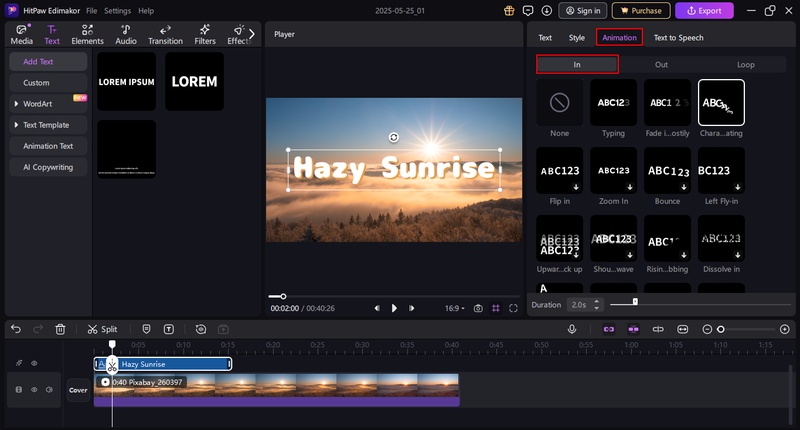Toggle visibility of the text track
Viewport: 800px width, 430px height.
pos(34,363)
